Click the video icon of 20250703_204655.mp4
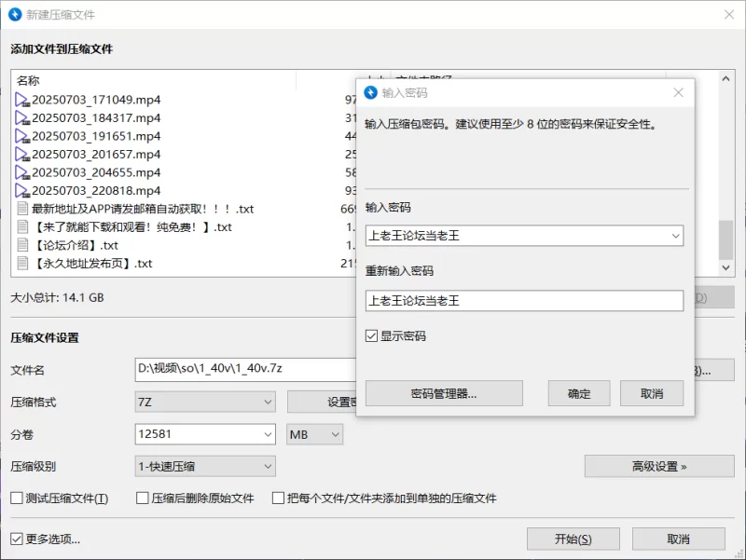 pos(22,172)
